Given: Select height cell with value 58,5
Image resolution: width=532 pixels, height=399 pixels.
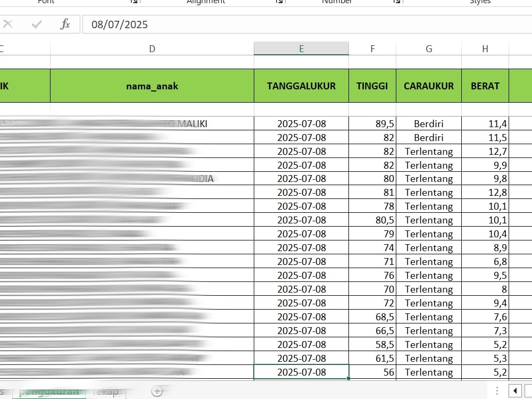Looking at the screenshot, I should tap(372, 344).
